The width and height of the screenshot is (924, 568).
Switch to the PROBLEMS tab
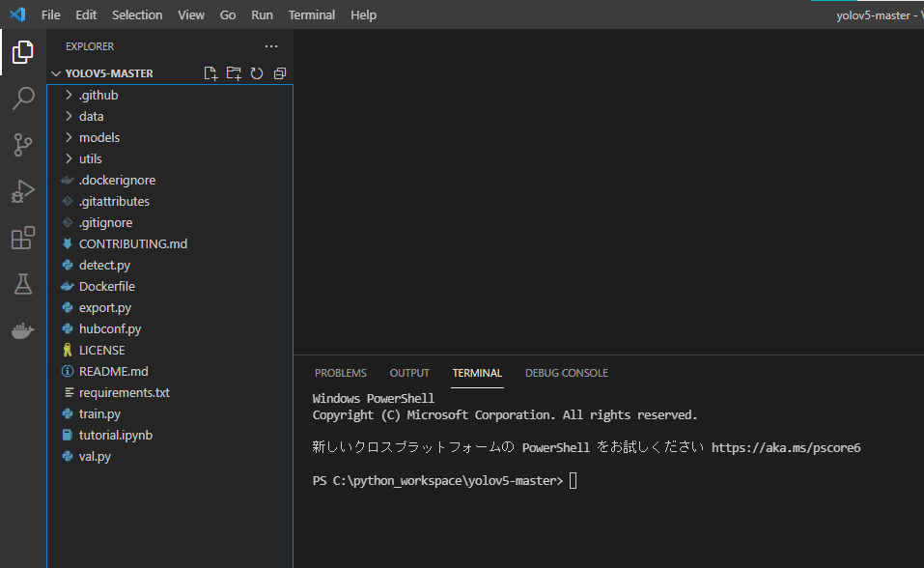340,372
